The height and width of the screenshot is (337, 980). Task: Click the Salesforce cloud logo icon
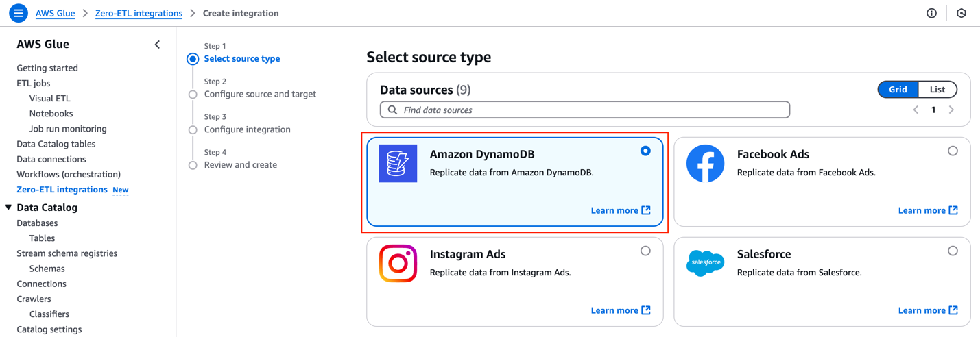click(706, 263)
